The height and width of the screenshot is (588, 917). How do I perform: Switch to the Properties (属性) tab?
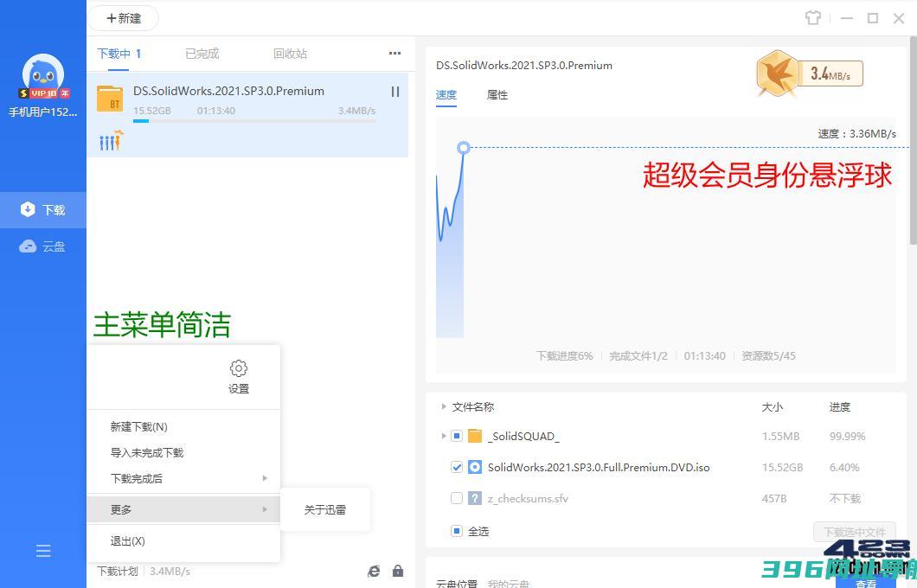point(497,95)
